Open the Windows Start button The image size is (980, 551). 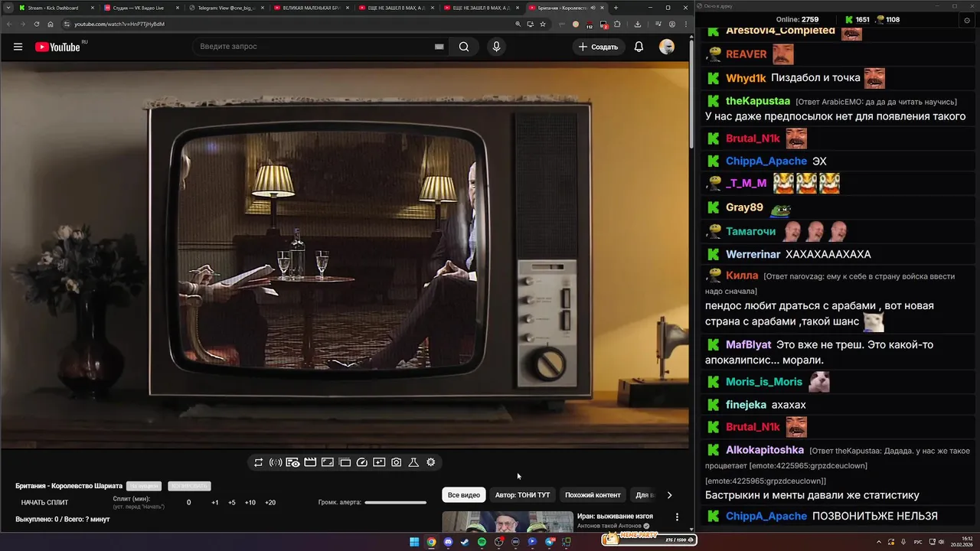click(x=414, y=542)
